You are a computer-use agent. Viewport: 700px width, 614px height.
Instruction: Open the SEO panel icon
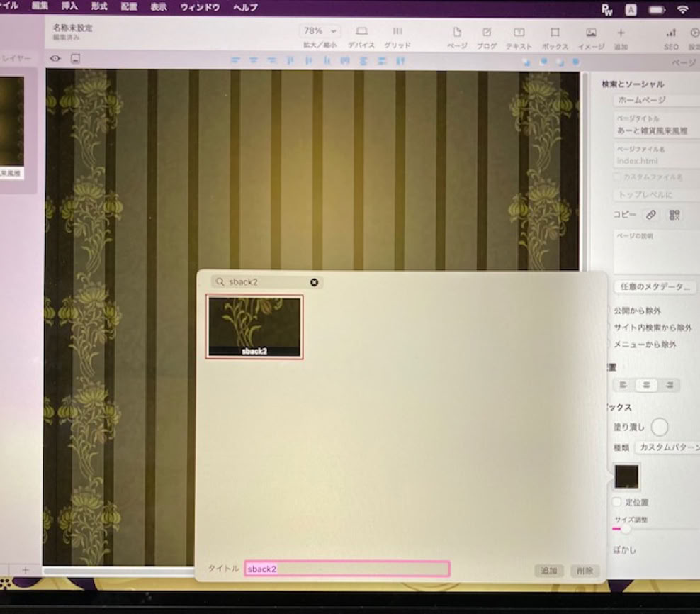coord(671,33)
